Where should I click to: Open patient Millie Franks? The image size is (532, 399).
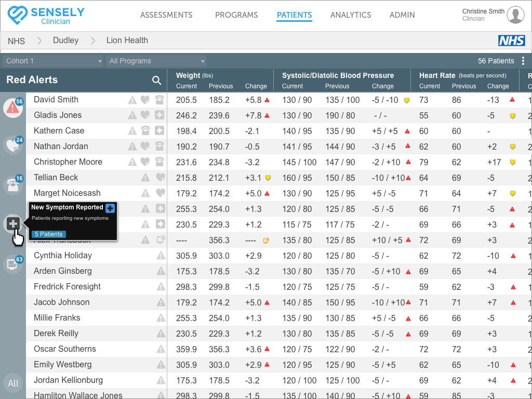pos(57,318)
